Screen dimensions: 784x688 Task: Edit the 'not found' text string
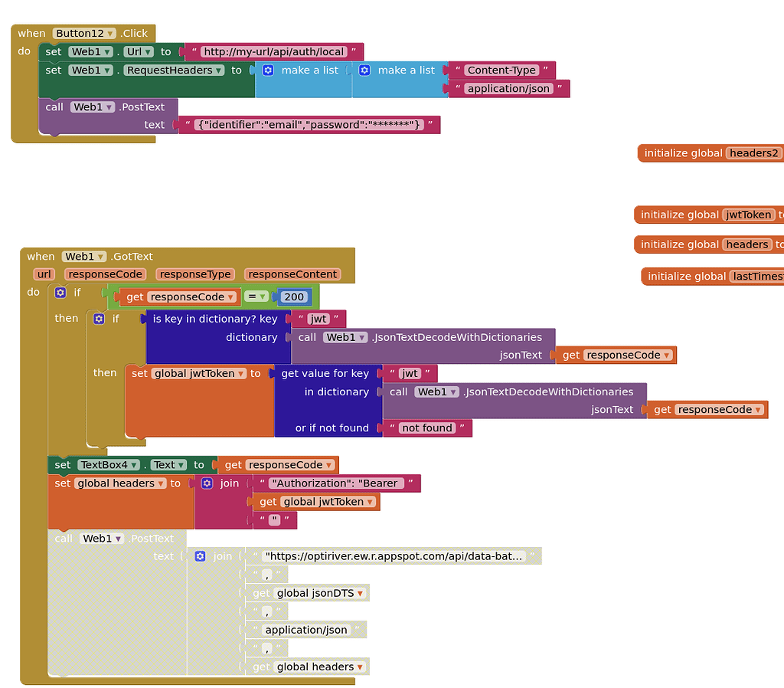click(426, 428)
